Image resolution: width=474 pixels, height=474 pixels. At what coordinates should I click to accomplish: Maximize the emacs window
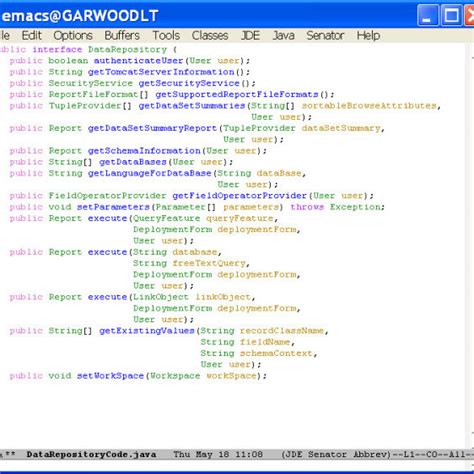[x=452, y=15]
